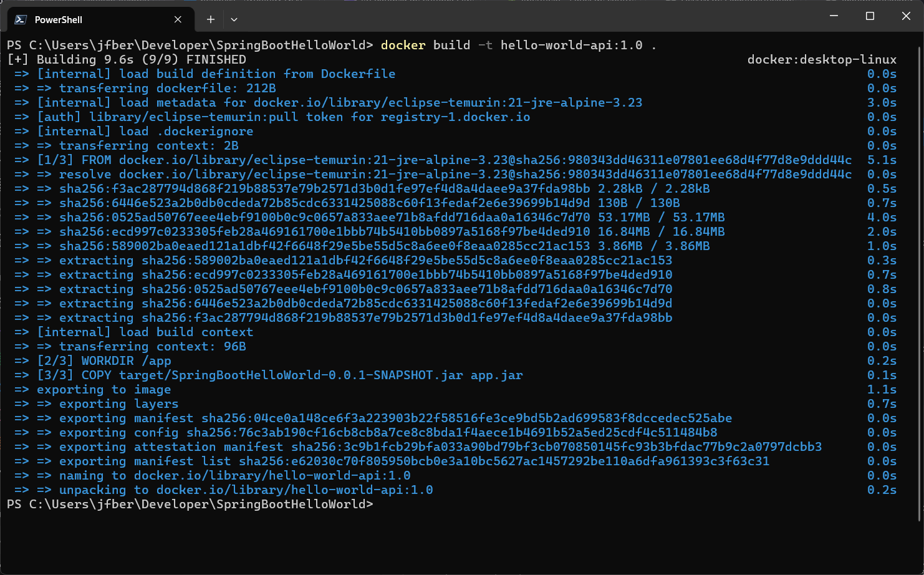The image size is (924, 575).
Task: Open a new terminal tab with the plus button
Action: pos(210,19)
